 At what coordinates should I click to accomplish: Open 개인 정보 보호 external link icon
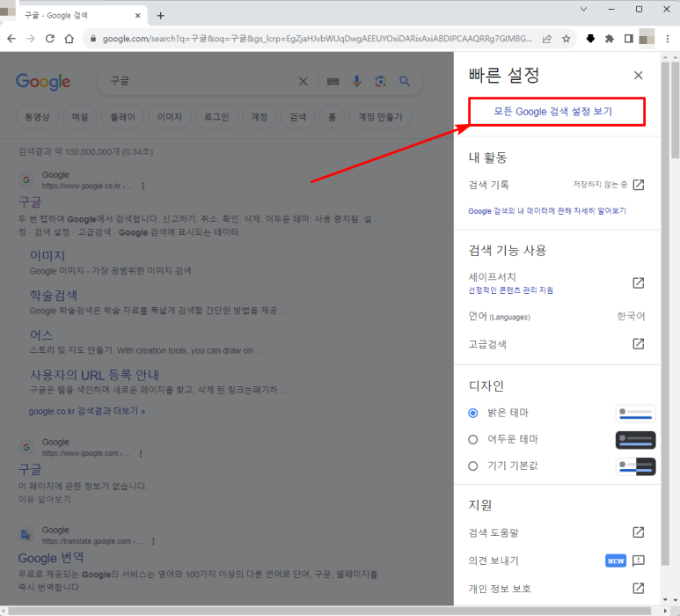pyautogui.click(x=639, y=588)
